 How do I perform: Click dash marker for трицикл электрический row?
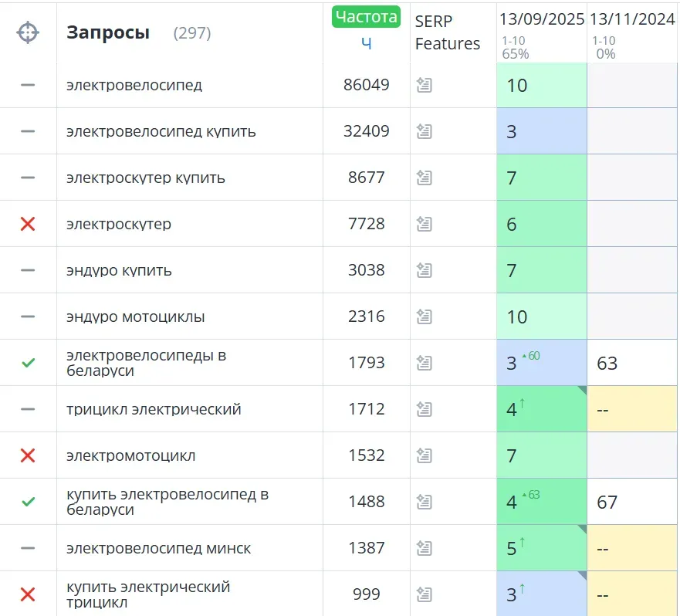click(x=28, y=410)
